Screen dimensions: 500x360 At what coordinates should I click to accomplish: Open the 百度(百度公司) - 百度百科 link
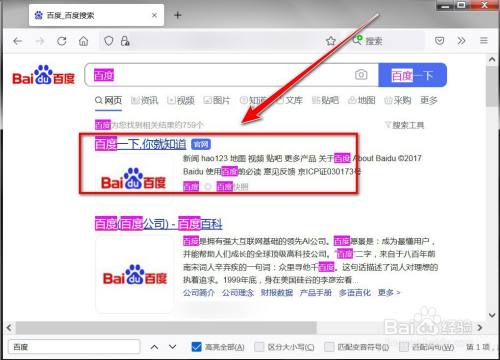pyautogui.click(x=158, y=224)
